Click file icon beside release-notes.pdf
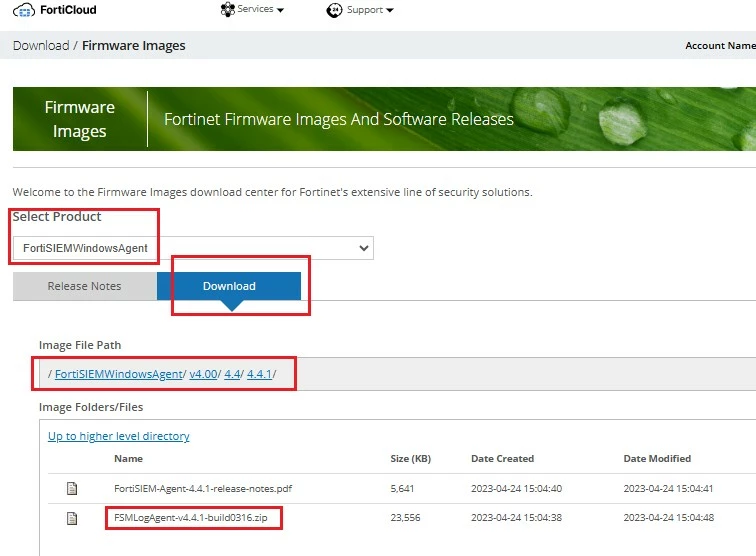Screen dimensions: 756x556 click(x=72, y=488)
